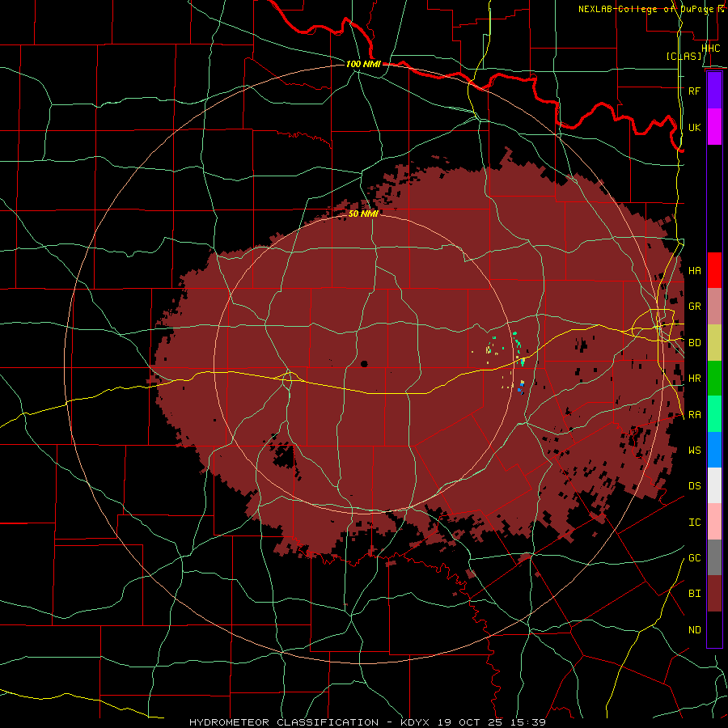Click the black radar site dot at center

(364, 363)
